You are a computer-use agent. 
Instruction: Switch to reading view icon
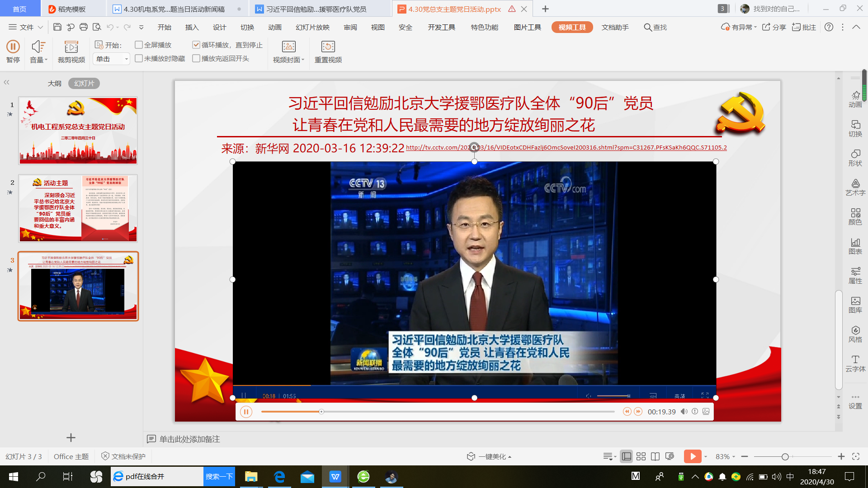655,456
